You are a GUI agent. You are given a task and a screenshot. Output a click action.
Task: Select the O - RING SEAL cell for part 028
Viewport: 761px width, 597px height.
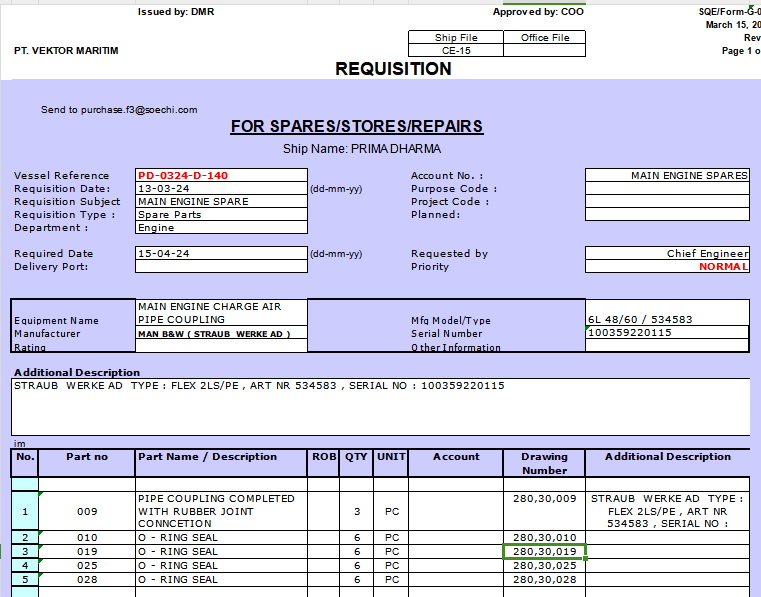pos(220,579)
